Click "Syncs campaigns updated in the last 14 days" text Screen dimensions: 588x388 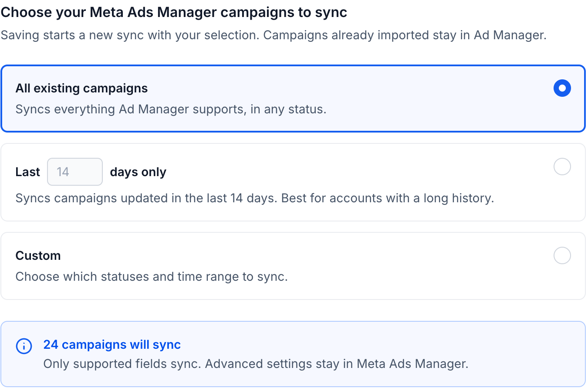pos(255,198)
